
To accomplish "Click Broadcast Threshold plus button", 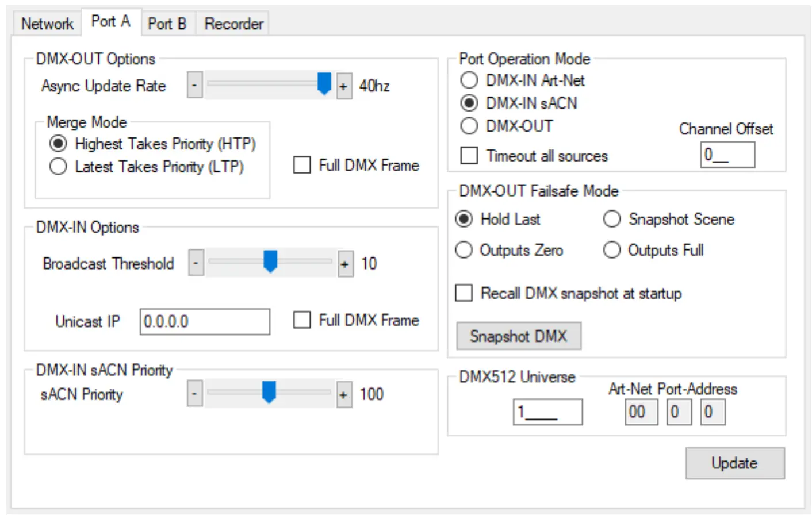I will pos(345,264).
